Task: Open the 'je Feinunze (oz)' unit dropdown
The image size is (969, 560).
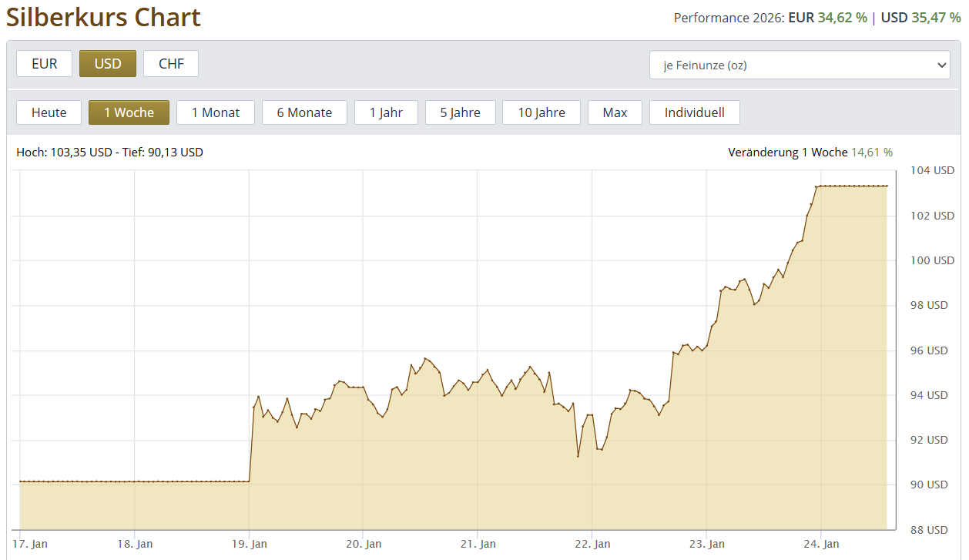Action: tap(800, 65)
